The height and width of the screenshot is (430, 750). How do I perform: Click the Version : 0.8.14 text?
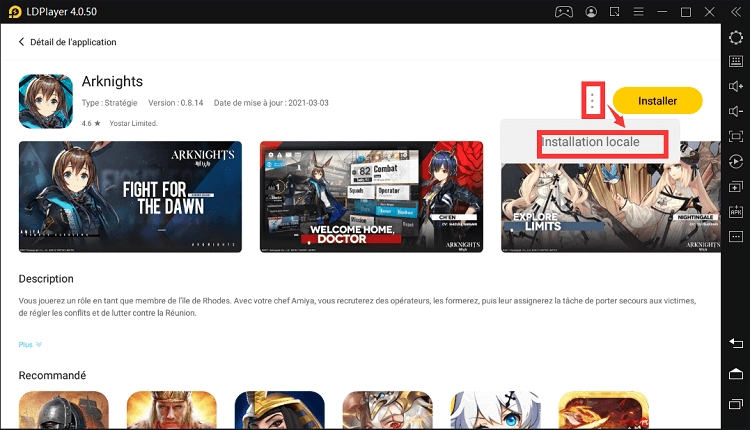(176, 103)
